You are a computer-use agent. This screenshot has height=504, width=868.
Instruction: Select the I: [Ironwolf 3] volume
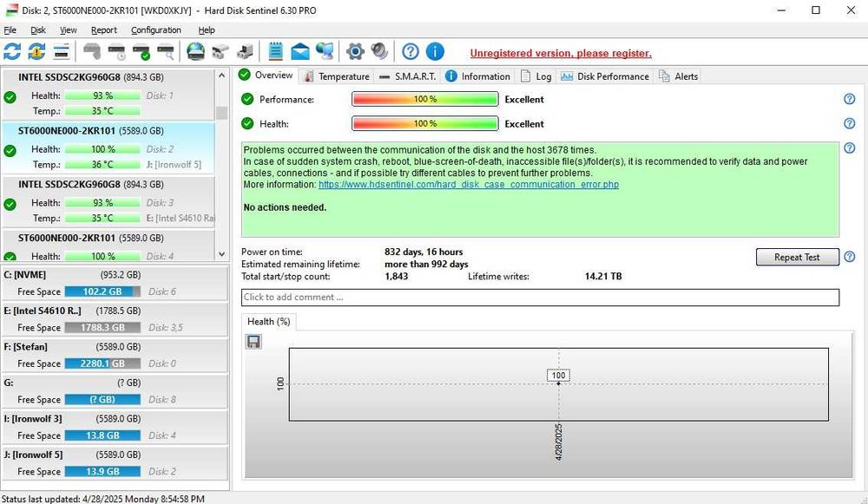115,427
